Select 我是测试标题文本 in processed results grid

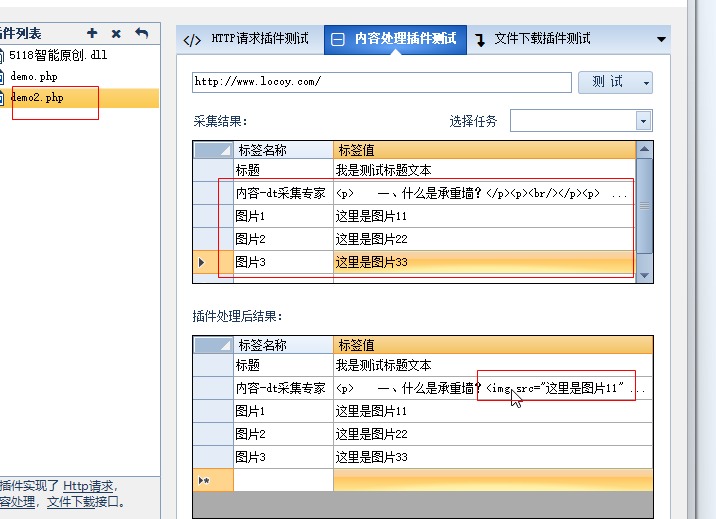click(x=493, y=365)
